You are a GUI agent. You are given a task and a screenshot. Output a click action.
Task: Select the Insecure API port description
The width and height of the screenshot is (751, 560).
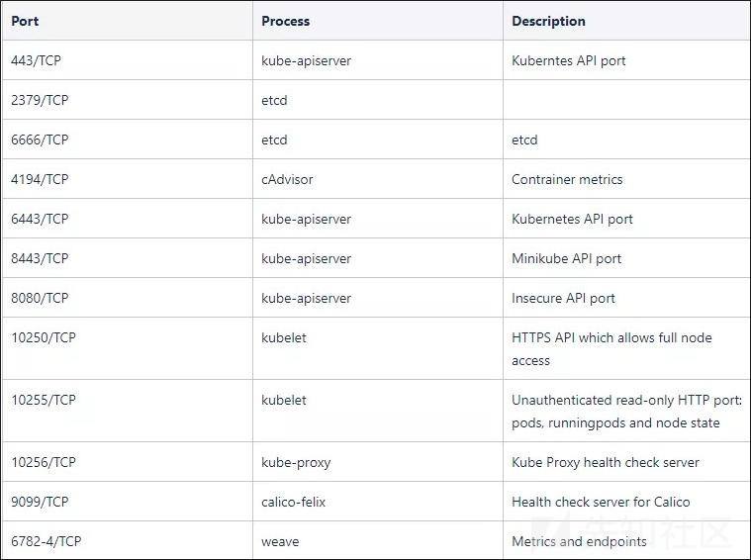563,298
